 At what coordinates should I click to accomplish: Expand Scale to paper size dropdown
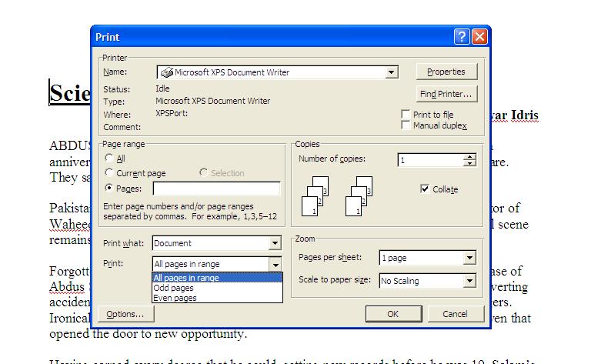[469, 282]
